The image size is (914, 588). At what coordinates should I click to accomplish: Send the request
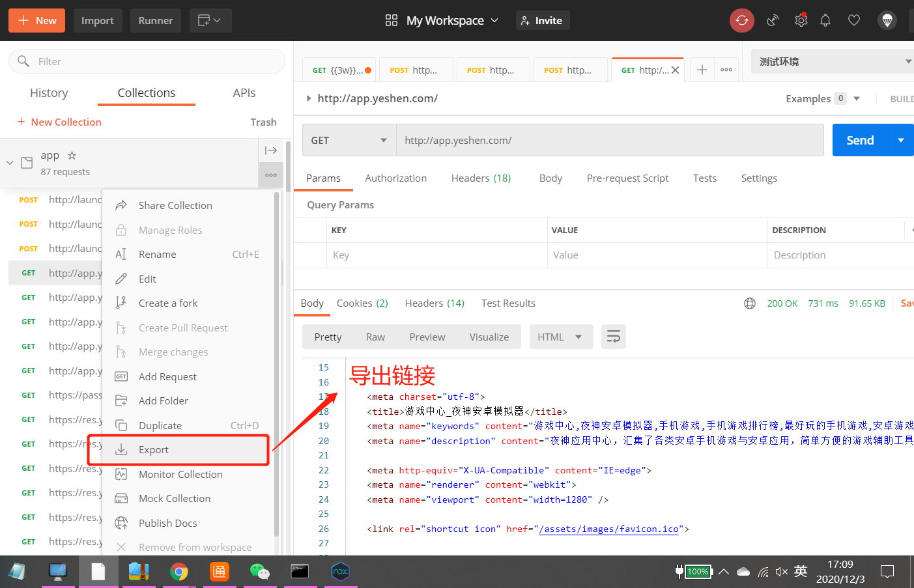(860, 140)
